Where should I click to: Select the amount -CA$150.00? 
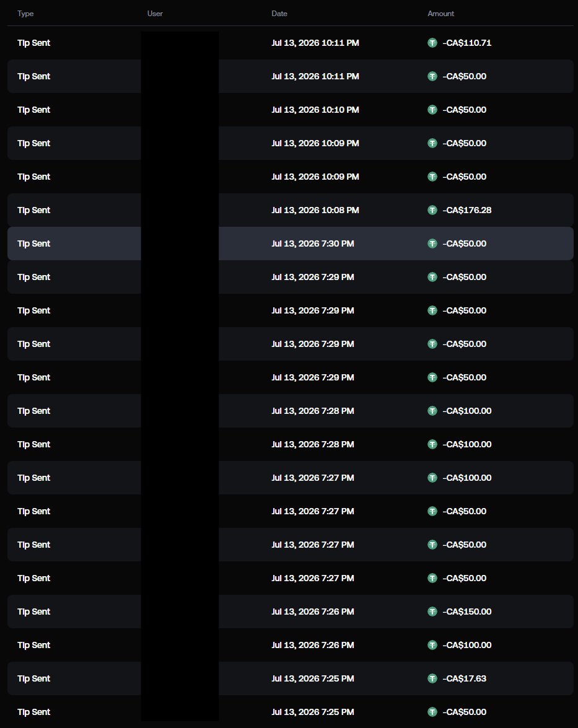point(467,612)
